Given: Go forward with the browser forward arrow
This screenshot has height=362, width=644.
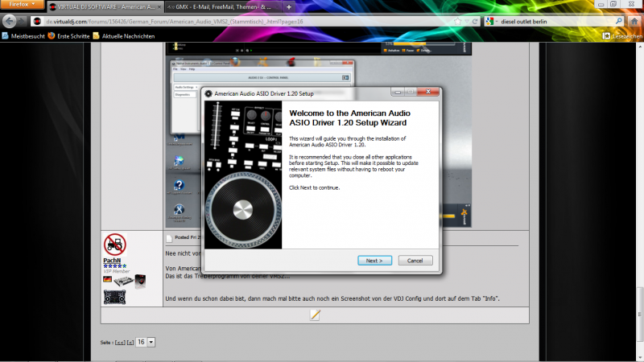Looking at the screenshot, I should (x=23, y=22).
